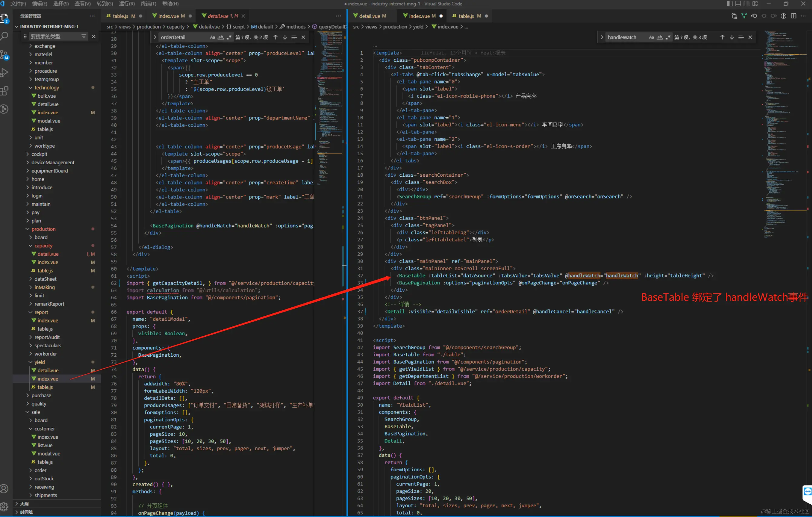The width and height of the screenshot is (812, 517).
Task: Toggle match whole word in orderDetail find
Action: [x=220, y=37]
